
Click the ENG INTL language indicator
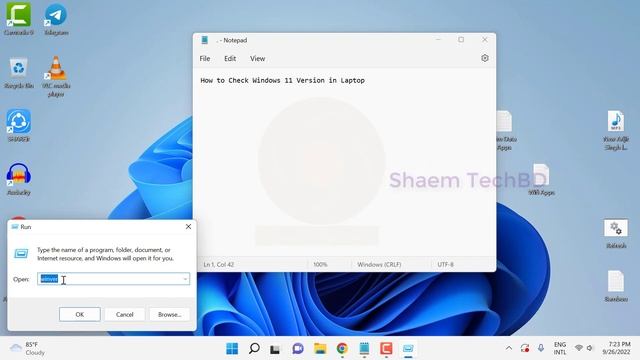pyautogui.click(x=560, y=348)
